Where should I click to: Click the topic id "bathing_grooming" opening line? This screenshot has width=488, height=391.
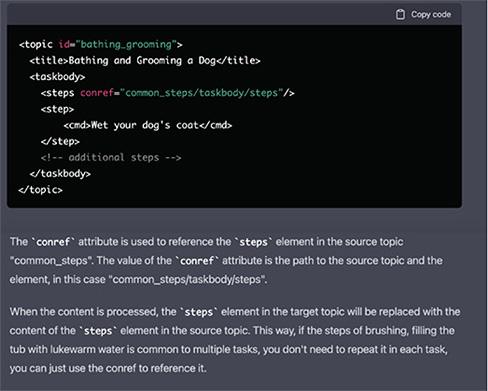(101, 44)
